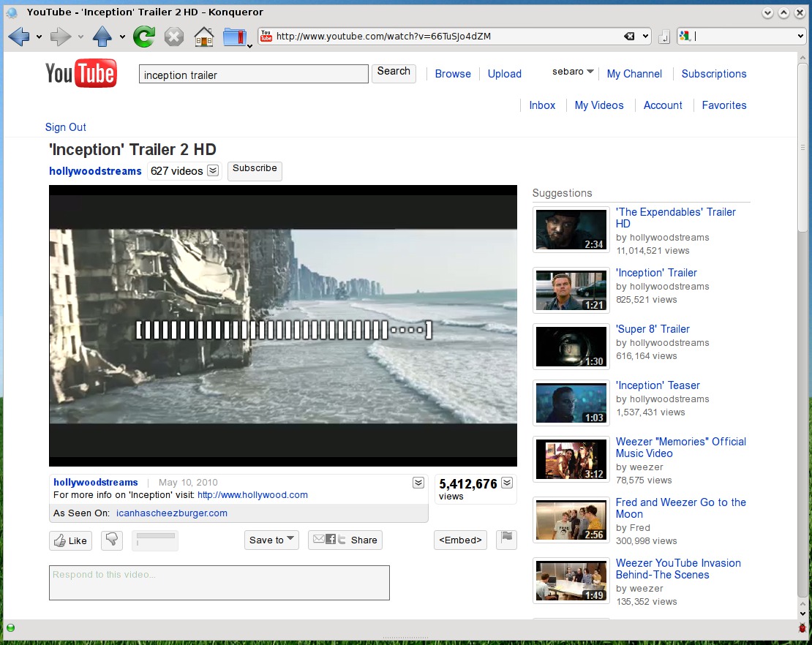Screen dimensions: 812x645
Task: Open Subscriptions
Action: click(713, 74)
